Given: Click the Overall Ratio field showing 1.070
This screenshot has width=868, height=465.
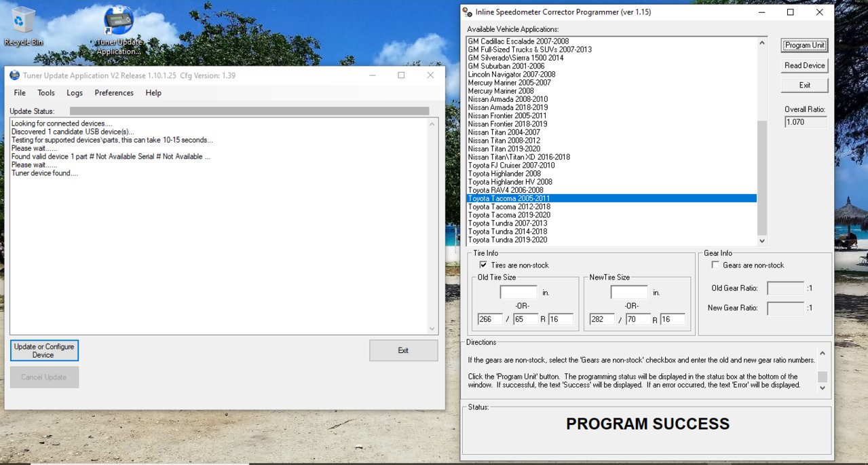Looking at the screenshot, I should pos(806,122).
